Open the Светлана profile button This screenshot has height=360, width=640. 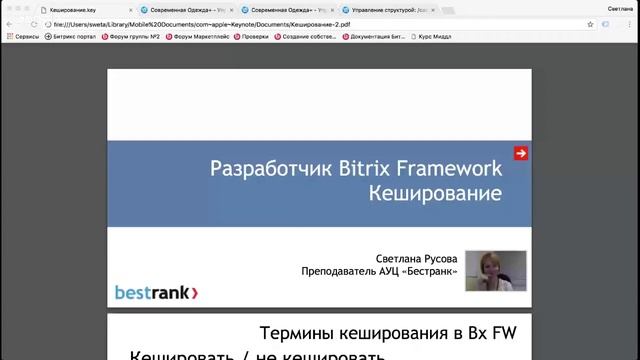tap(620, 9)
